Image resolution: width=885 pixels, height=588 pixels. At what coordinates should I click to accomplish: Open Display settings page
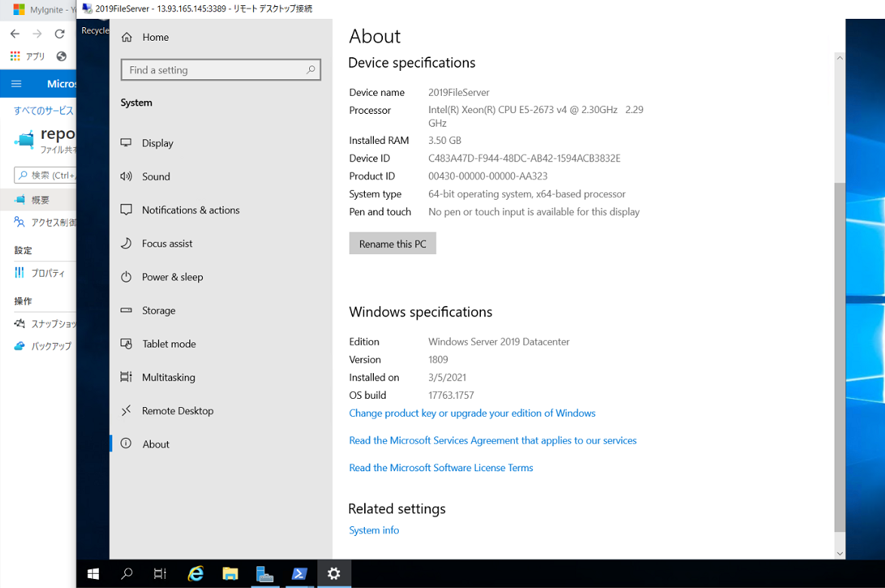[x=158, y=143]
